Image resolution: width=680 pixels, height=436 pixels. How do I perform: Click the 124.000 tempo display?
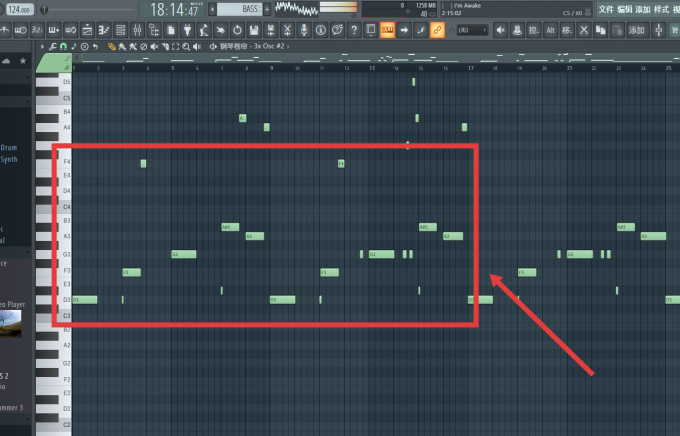(20, 9)
